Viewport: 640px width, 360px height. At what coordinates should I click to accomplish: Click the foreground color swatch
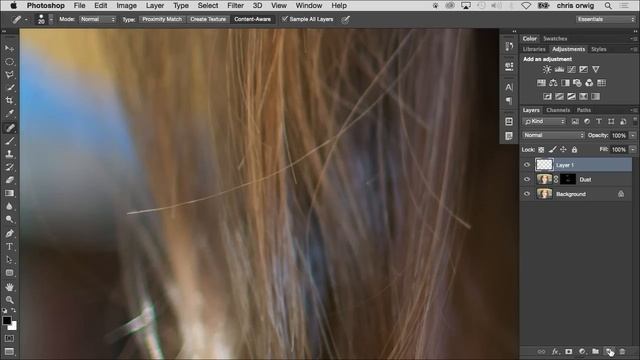pos(7,321)
